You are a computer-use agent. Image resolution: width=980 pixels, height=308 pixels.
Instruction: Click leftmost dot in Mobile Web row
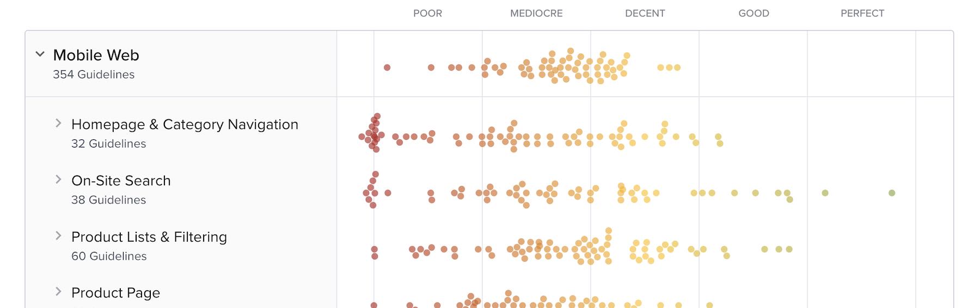(387, 67)
